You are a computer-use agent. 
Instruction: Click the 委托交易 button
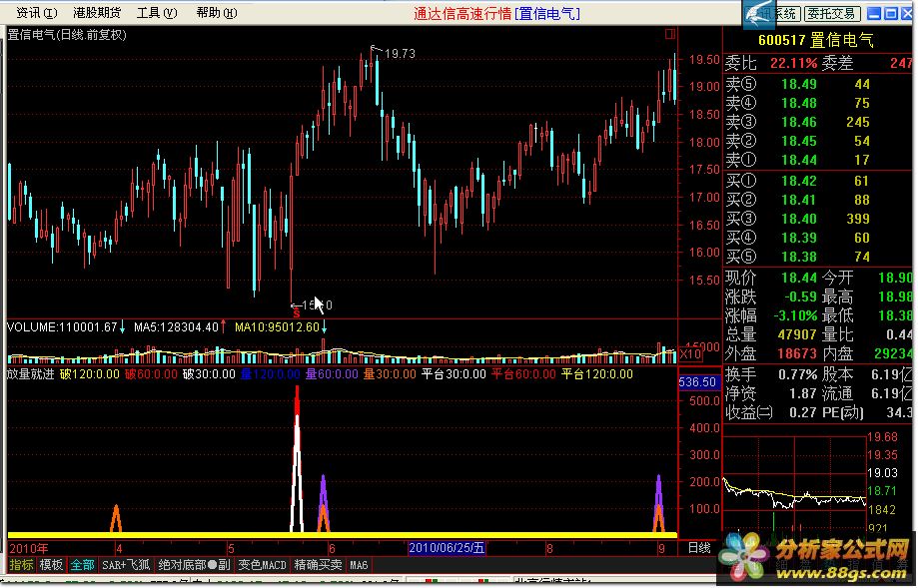point(832,13)
